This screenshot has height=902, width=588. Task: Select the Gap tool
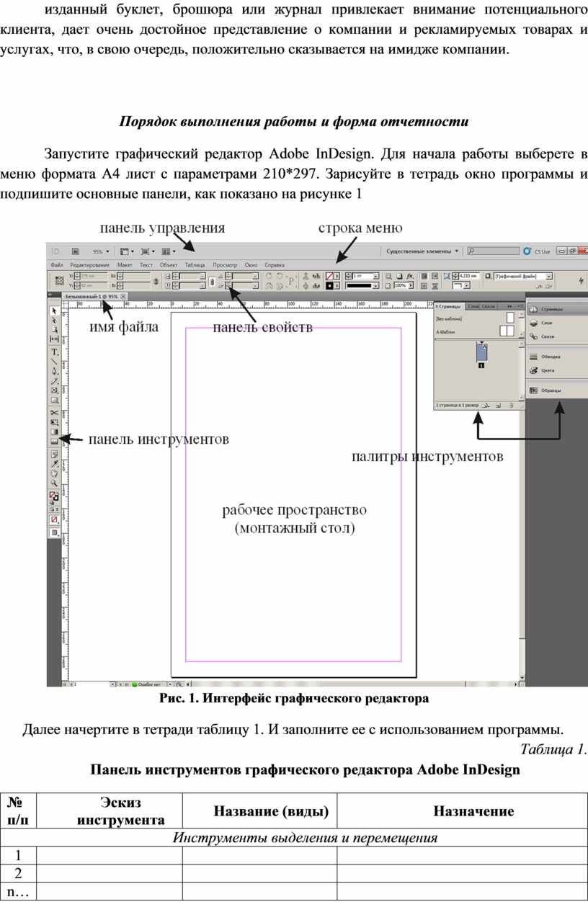pos(54,339)
